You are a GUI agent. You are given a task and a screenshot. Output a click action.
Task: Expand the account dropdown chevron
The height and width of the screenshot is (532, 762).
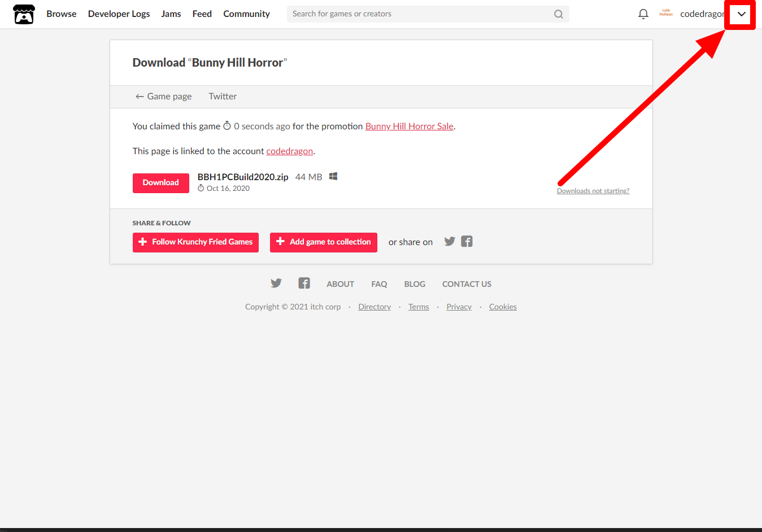(x=741, y=14)
